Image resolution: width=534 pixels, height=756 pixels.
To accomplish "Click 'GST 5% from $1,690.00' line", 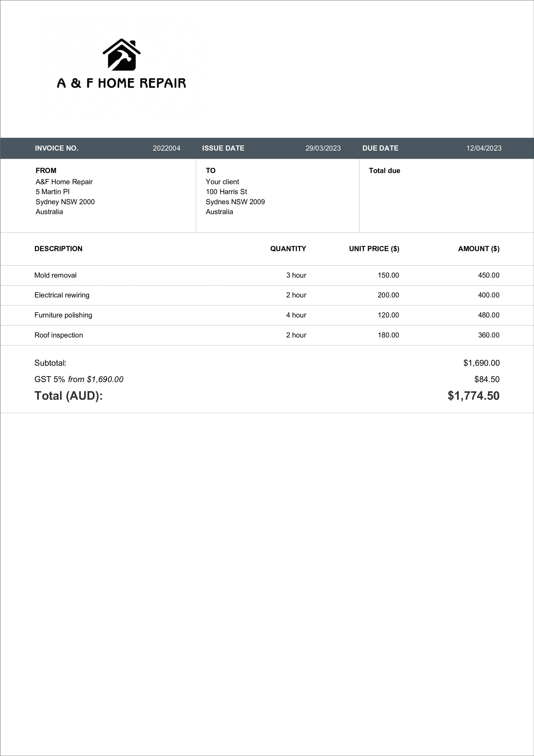I will (x=79, y=379).
